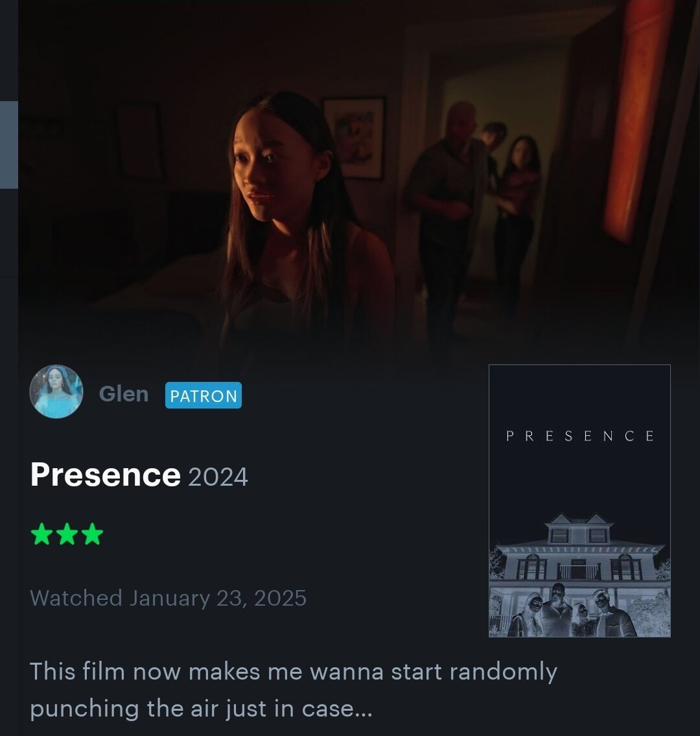Open the Presence film title link

tap(106, 474)
